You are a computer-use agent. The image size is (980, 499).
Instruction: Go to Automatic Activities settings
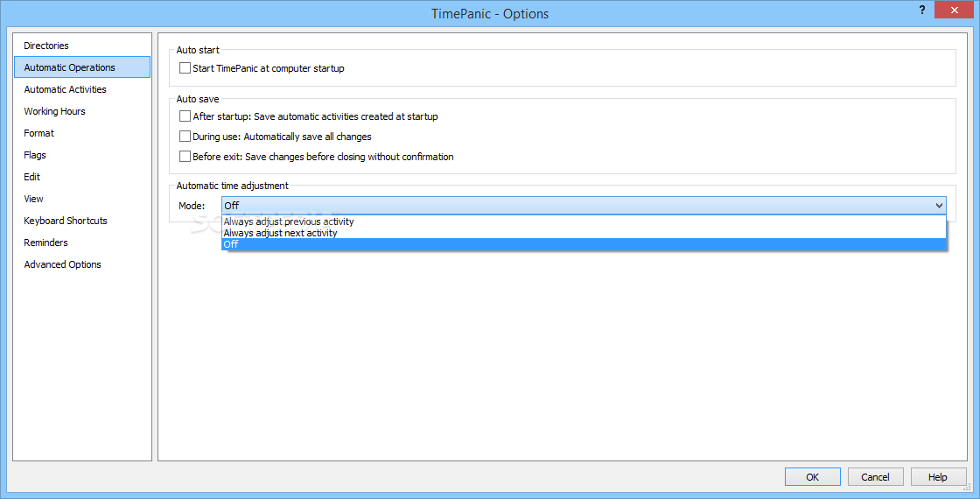pyautogui.click(x=82, y=89)
